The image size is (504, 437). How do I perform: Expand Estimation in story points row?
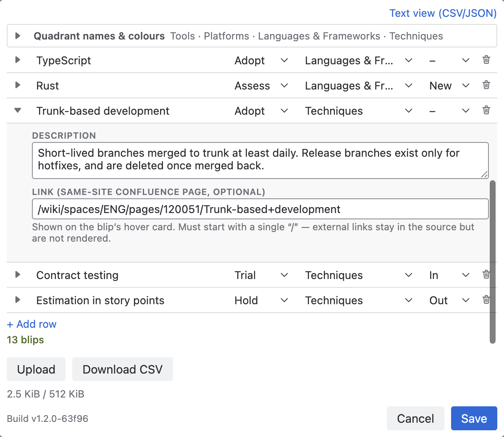(18, 300)
